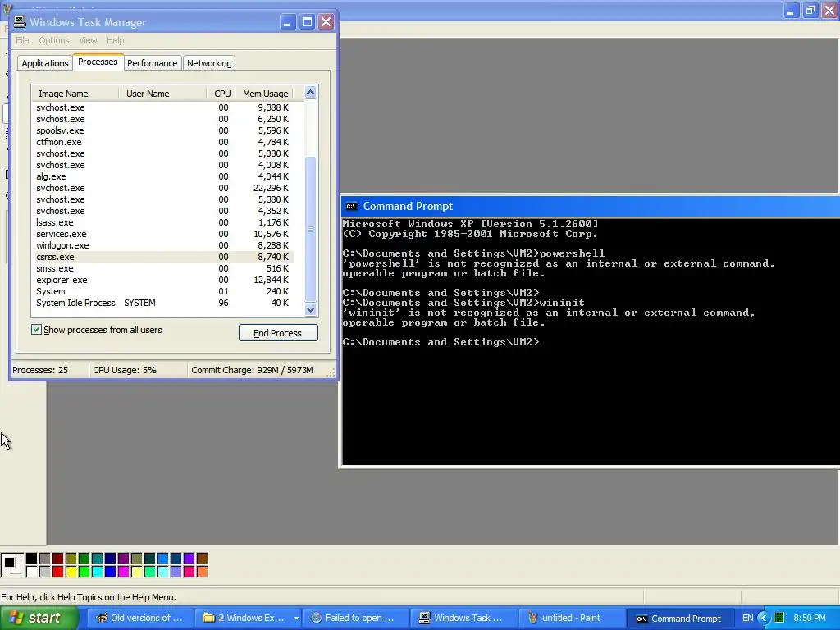Select the winlogon.exe process row
This screenshot has width=840, height=630.
click(163, 245)
